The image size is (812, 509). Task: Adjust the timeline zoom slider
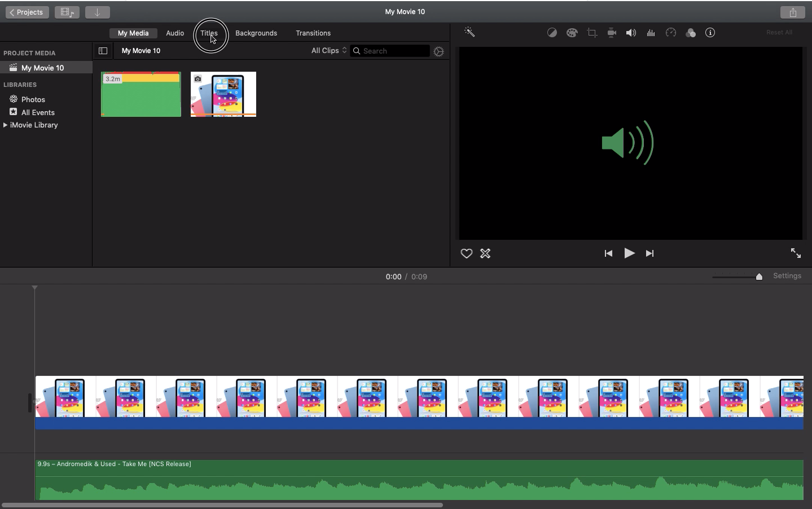[x=758, y=277]
